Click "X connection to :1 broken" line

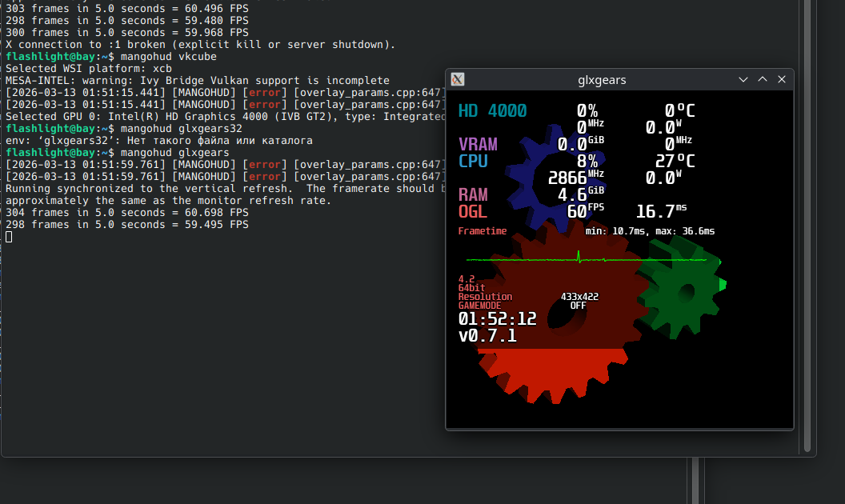pyautogui.click(x=201, y=45)
